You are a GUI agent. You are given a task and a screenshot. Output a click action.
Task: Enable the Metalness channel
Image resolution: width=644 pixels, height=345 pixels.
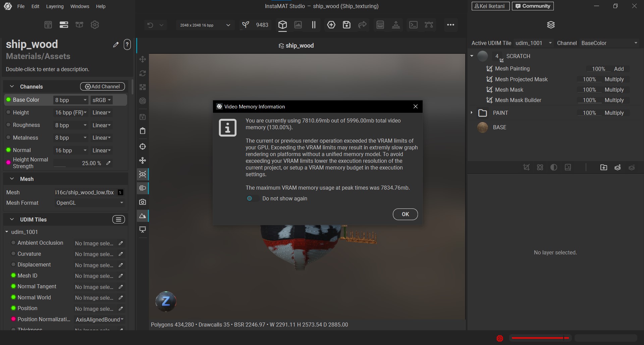(8, 138)
